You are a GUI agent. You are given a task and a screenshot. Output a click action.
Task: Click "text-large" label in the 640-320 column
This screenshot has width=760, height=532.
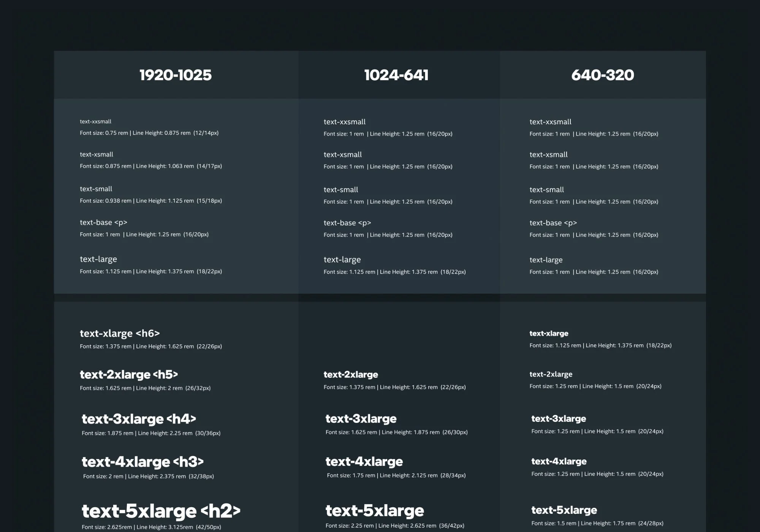546,260
